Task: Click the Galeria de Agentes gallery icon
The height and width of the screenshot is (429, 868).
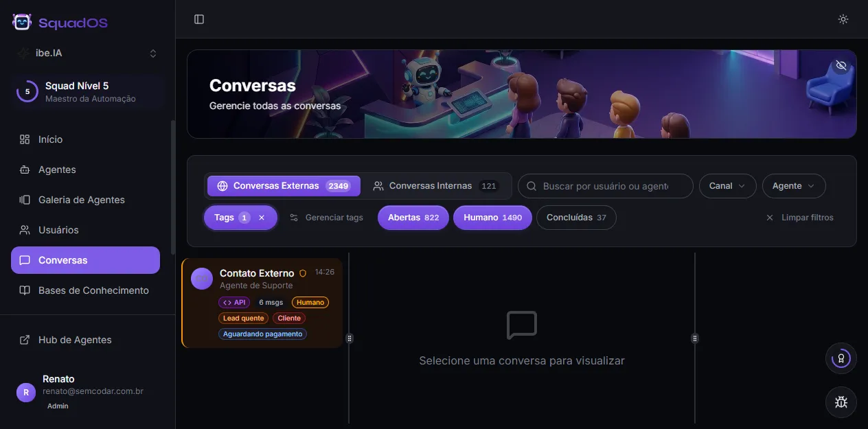Action: coord(25,200)
